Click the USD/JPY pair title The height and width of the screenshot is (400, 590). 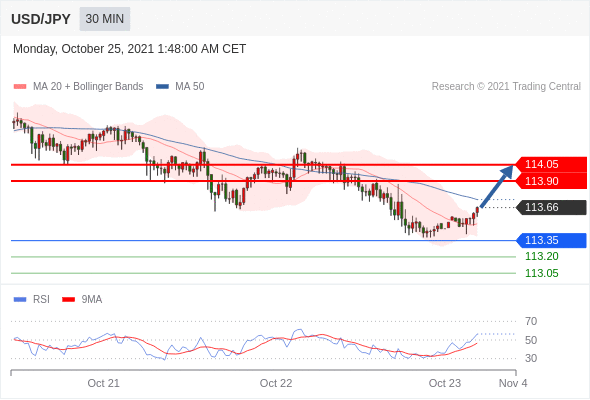coord(41,19)
